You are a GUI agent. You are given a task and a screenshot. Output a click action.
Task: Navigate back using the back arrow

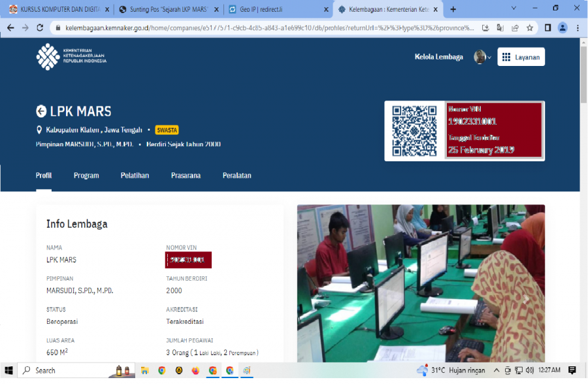pos(10,29)
